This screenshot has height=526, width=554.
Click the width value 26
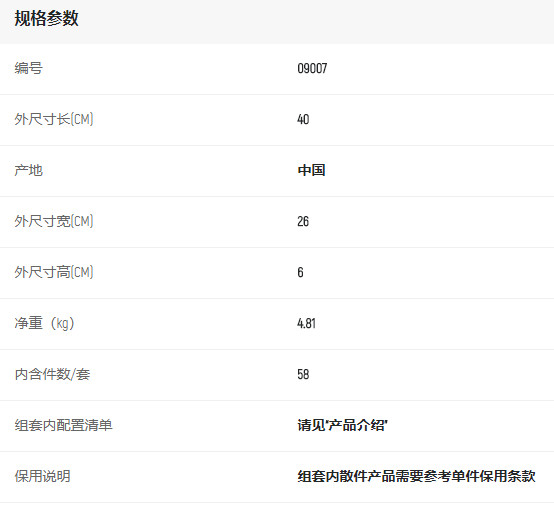pyautogui.click(x=303, y=221)
